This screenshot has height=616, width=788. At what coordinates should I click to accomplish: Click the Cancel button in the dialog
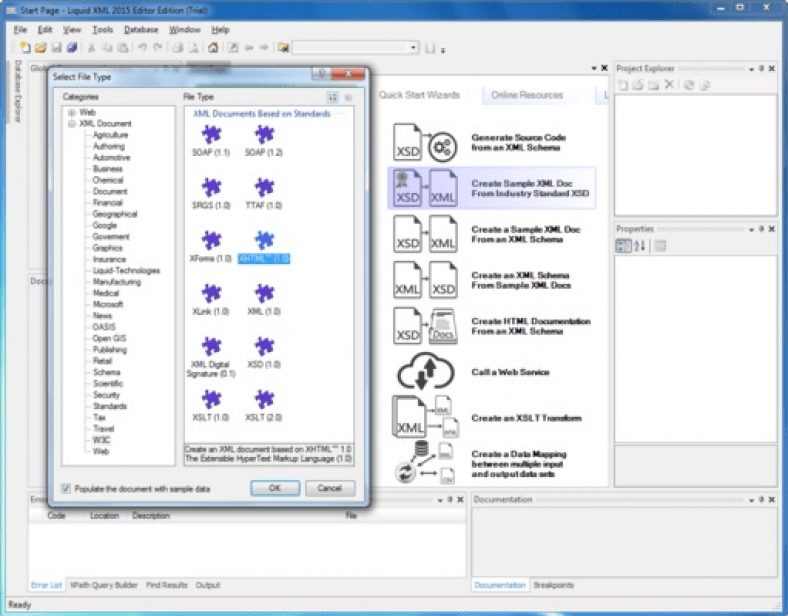point(330,488)
